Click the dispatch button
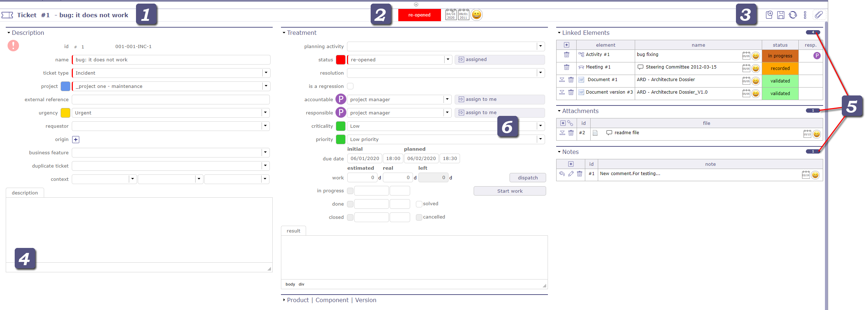This screenshot has width=868, height=310. coord(527,178)
